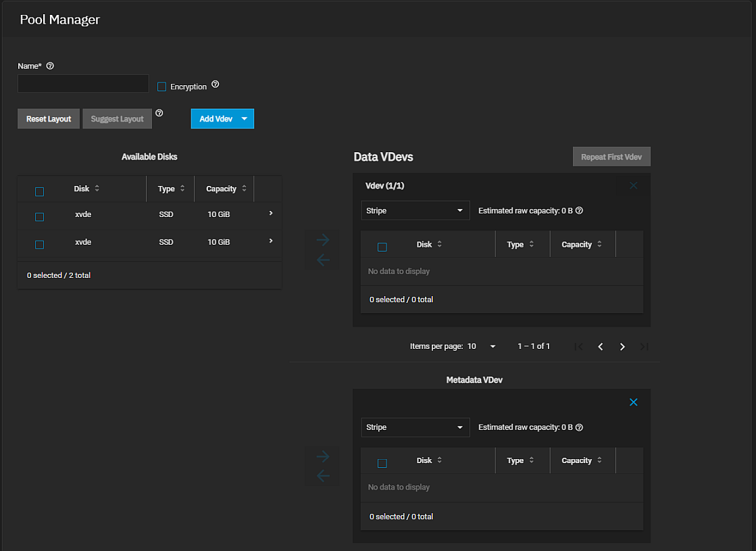The height and width of the screenshot is (551, 756).
Task: Click the Encryption help icon
Action: pos(216,85)
